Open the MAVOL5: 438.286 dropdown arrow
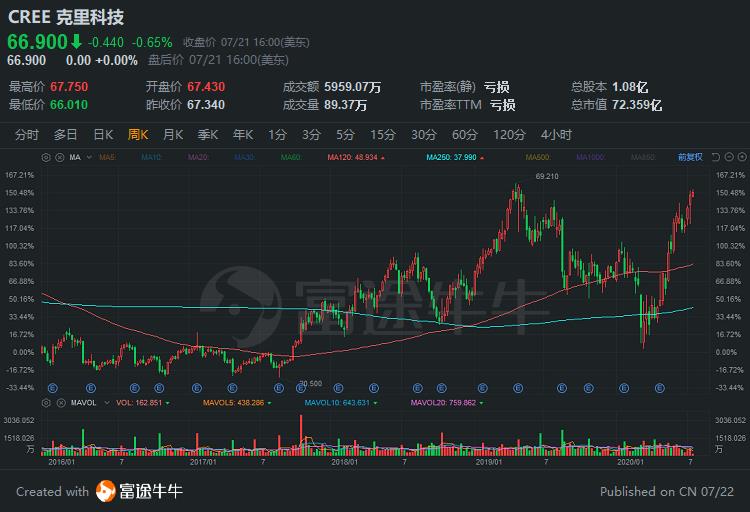Screen dimensions: 750x512 point(269,403)
